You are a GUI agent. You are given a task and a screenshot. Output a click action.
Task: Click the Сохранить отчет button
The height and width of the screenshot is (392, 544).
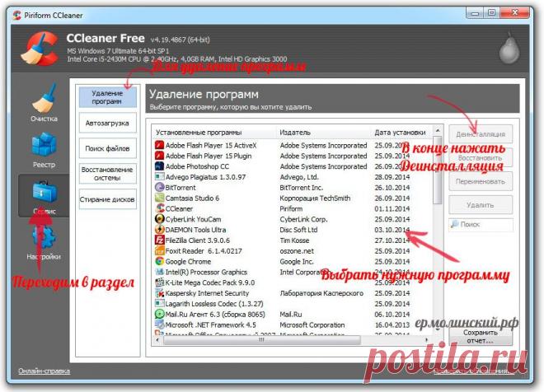[481, 336]
